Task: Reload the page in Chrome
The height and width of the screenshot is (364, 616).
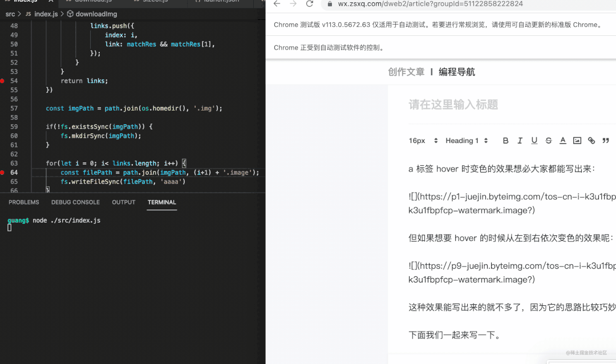Action: [x=310, y=3]
